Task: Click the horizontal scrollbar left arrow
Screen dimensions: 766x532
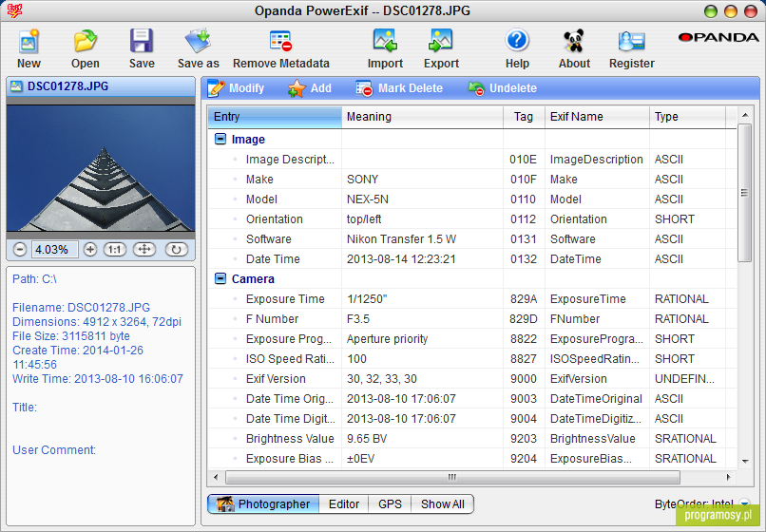Action: coord(216,477)
